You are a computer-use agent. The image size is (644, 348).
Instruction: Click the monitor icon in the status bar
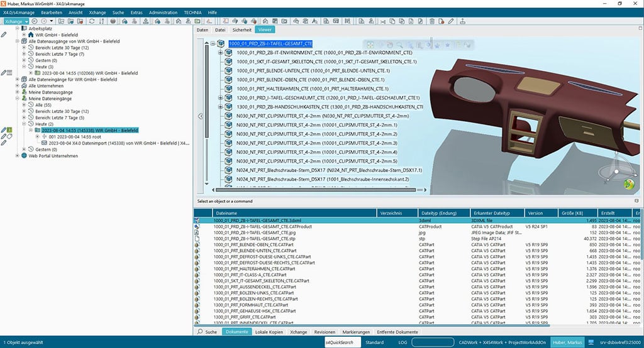click(x=591, y=342)
